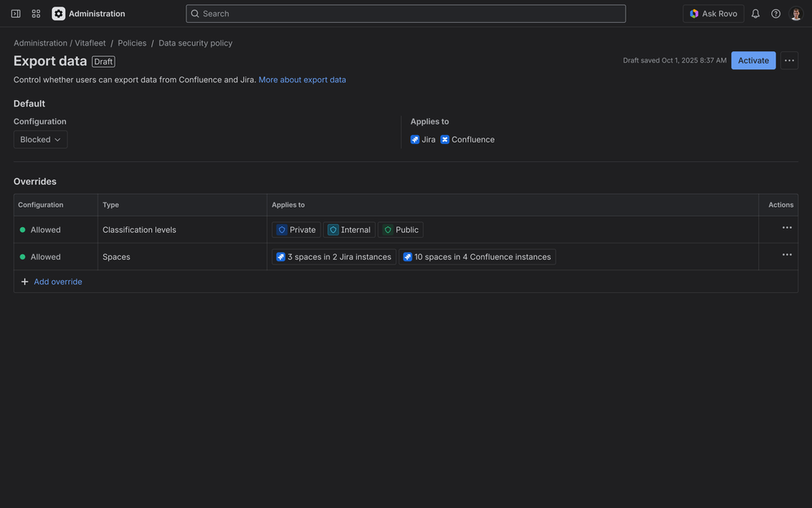Go to Policies breadcrumb
The width and height of the screenshot is (812, 508).
132,43
